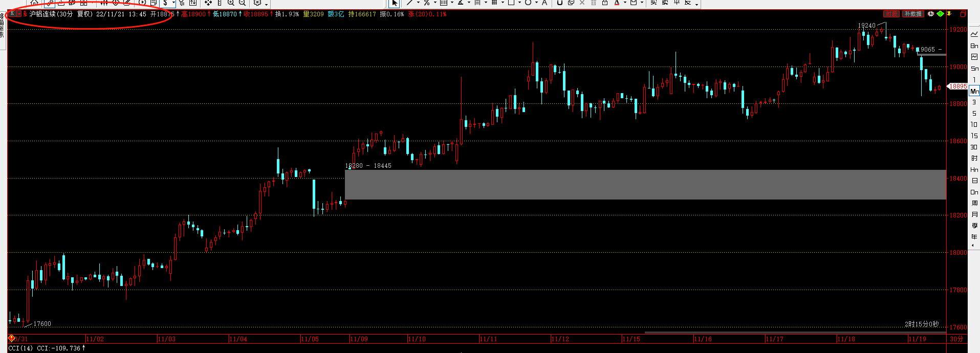Switch to the tick line chart icon
Viewport: 980px width, 353px height.
click(x=974, y=34)
